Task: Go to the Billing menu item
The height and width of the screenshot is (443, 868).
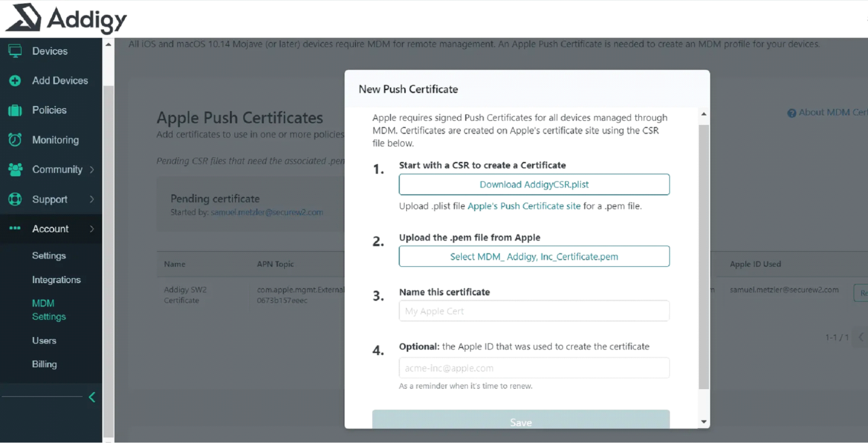Action: pyautogui.click(x=44, y=364)
